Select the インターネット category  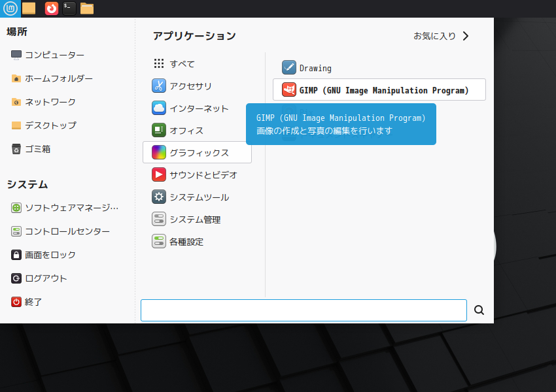point(197,108)
